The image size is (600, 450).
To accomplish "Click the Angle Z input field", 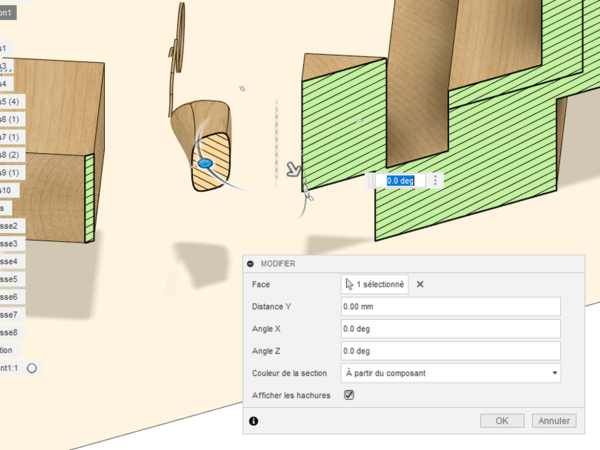I will (449, 351).
